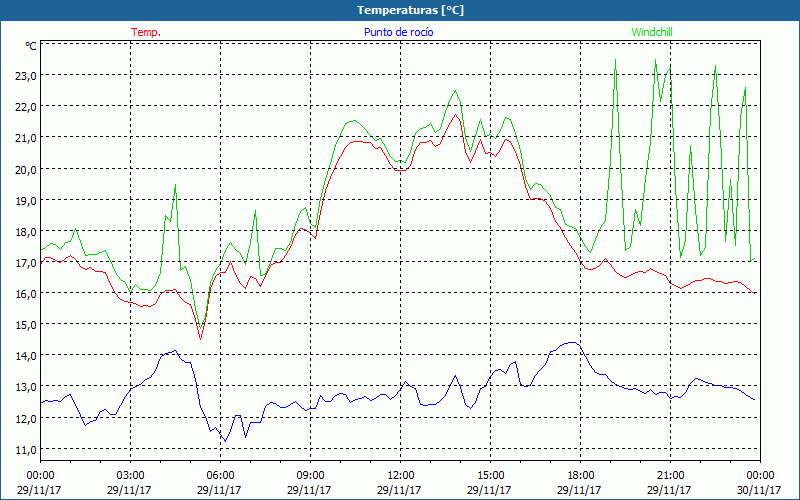Click the '19,0' y-axis value

(x=26, y=201)
